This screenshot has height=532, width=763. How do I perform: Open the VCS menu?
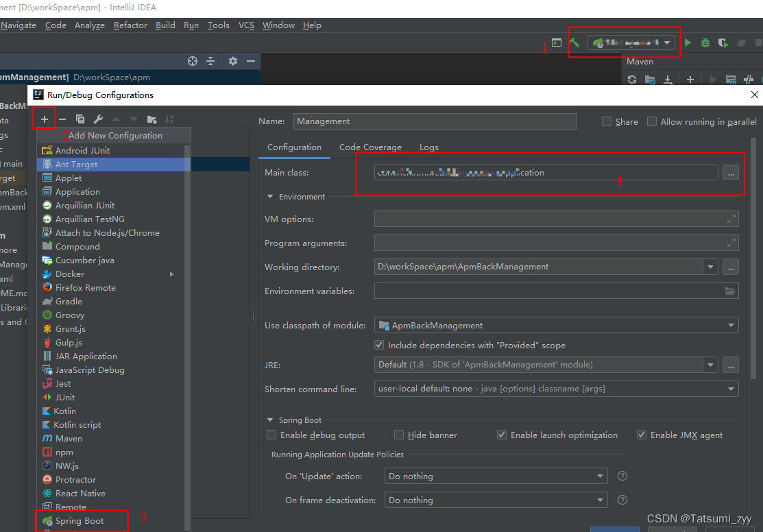click(x=246, y=25)
